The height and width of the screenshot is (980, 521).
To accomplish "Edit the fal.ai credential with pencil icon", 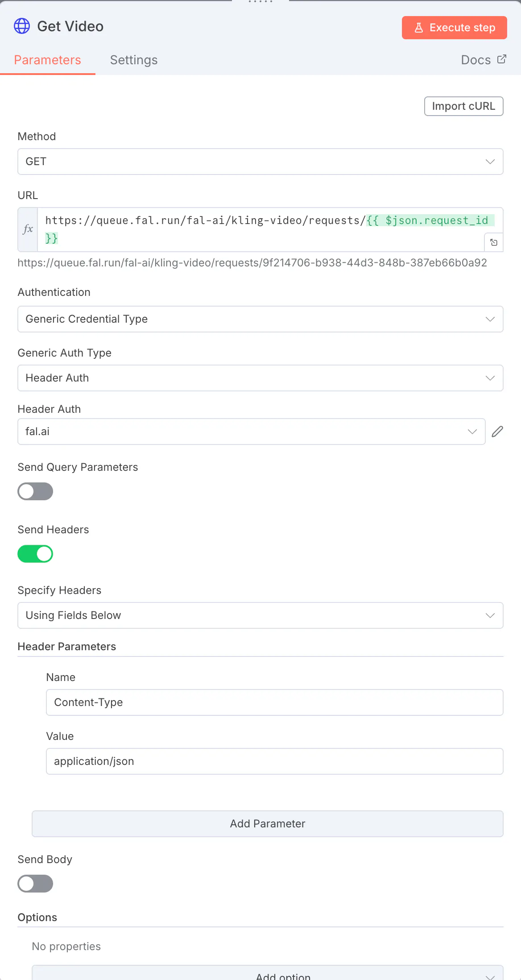I will coord(497,432).
